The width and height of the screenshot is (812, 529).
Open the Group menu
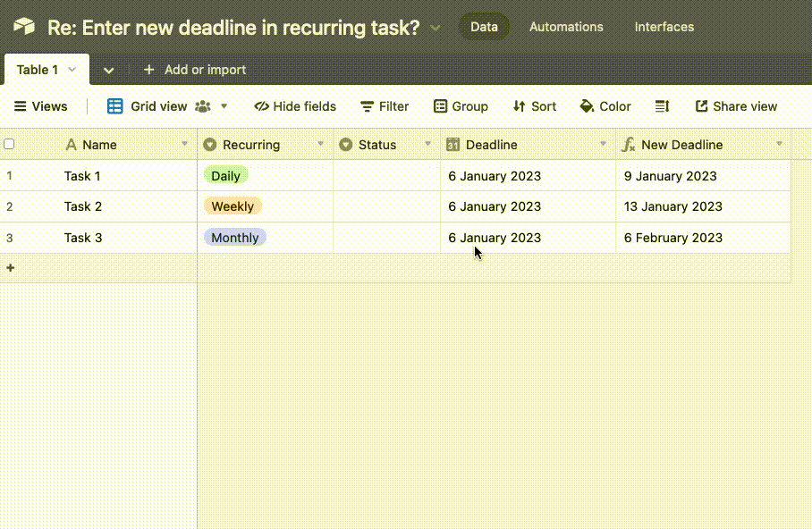pos(461,106)
